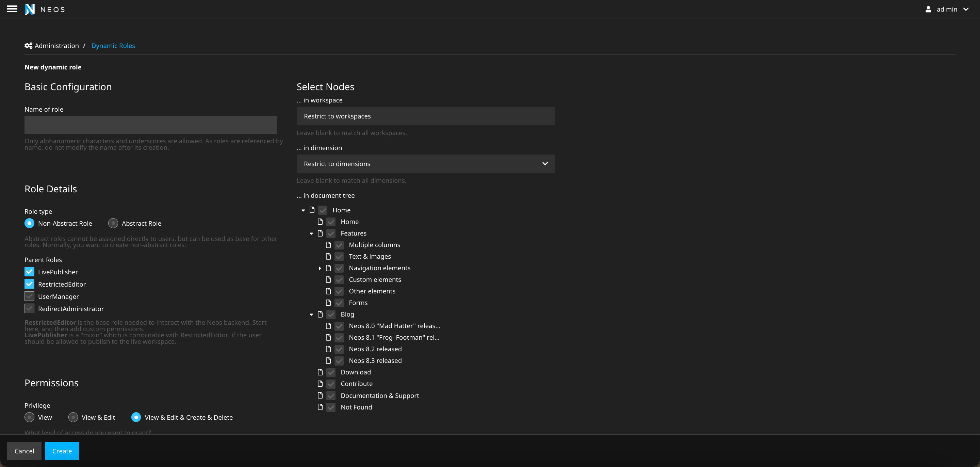Tick the Multiple columns node checkbox
This screenshot has width=980, height=467.
(339, 245)
